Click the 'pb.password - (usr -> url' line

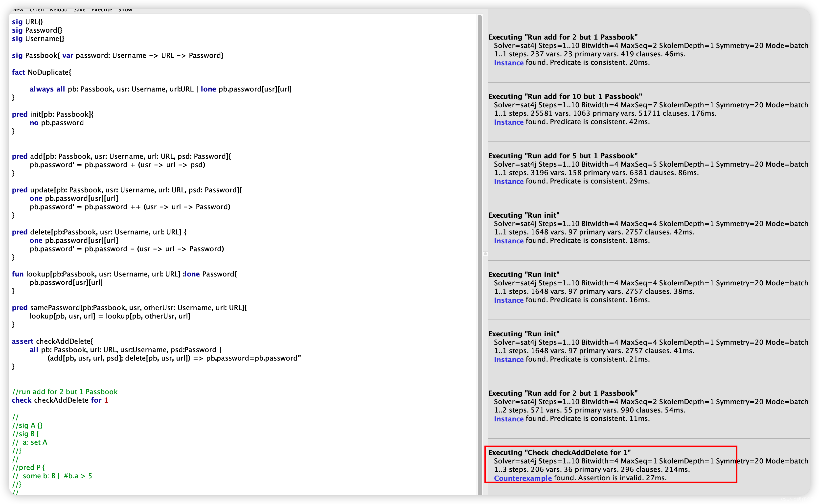pyautogui.click(x=127, y=249)
